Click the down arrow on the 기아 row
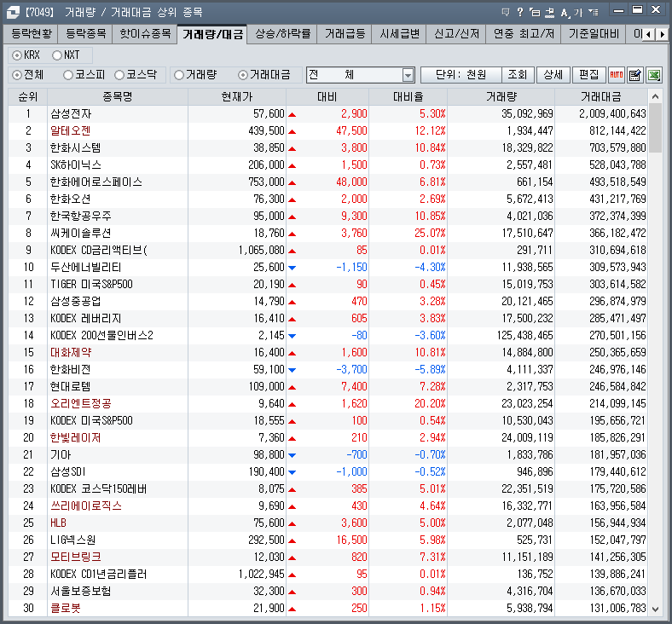 point(293,455)
